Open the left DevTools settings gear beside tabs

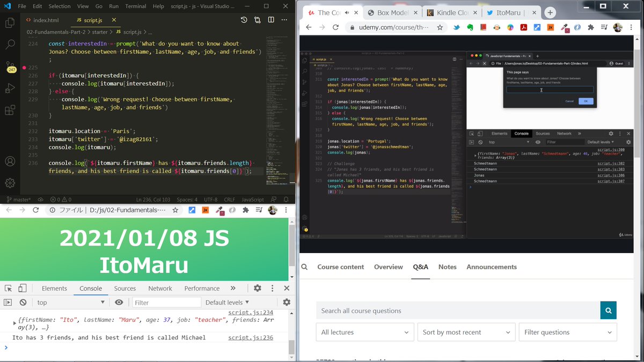[x=258, y=288]
